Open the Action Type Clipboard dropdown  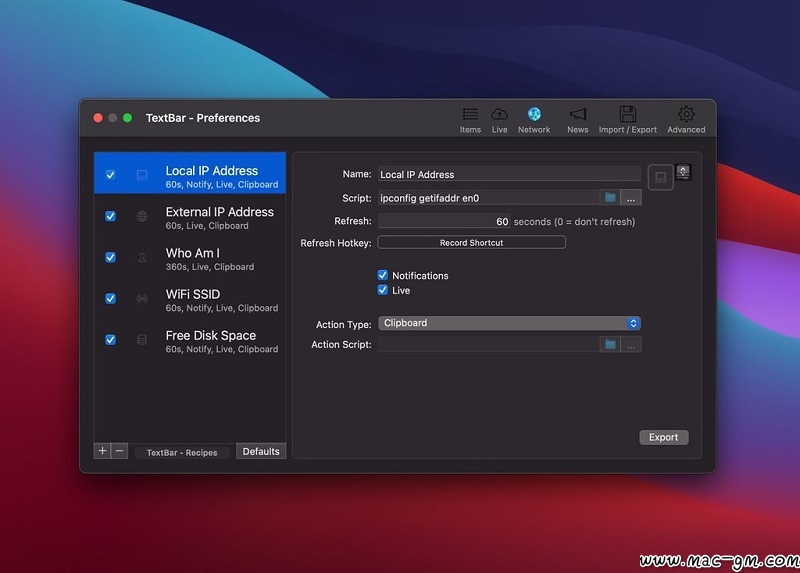click(509, 323)
